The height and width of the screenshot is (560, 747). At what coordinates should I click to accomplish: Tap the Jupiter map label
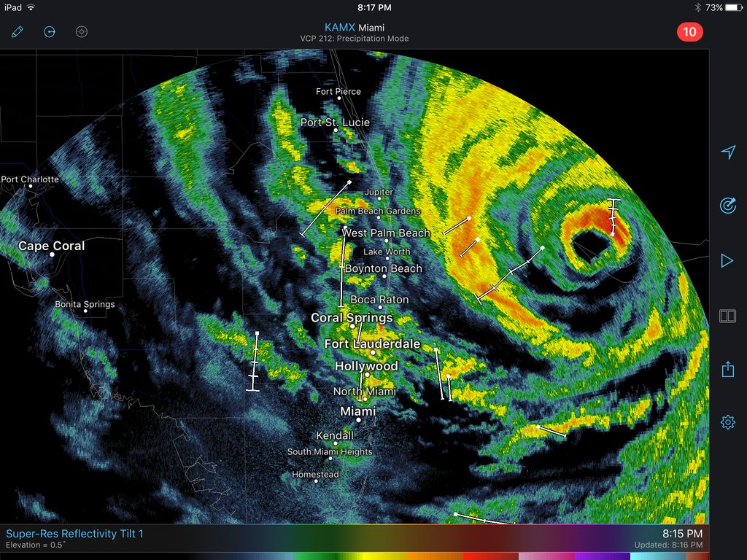379,192
